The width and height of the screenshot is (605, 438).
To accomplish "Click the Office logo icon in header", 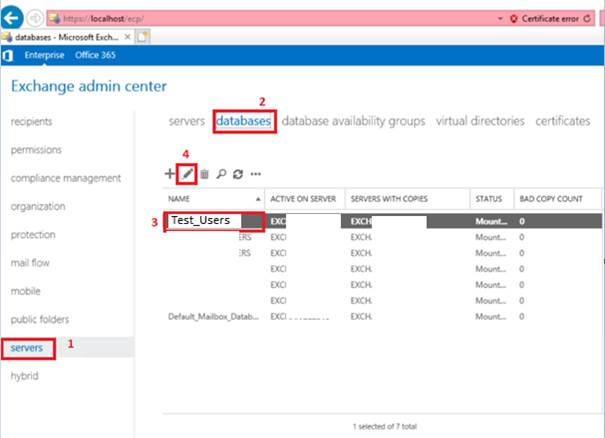I will tap(10, 54).
